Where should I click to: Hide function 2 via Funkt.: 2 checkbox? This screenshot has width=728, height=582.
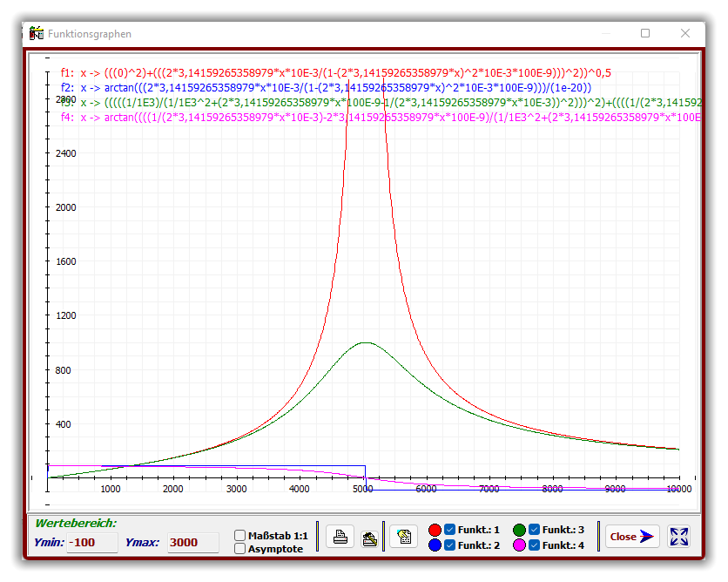click(x=450, y=545)
